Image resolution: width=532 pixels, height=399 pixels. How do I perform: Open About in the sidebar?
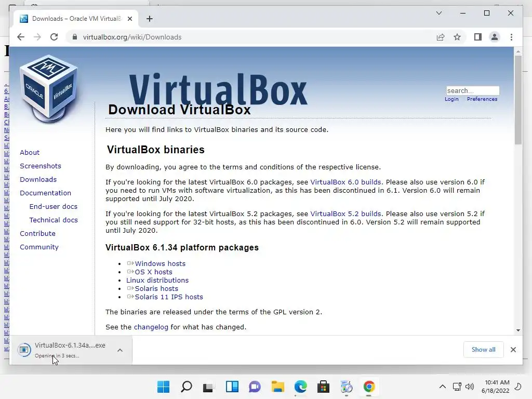[x=30, y=152]
